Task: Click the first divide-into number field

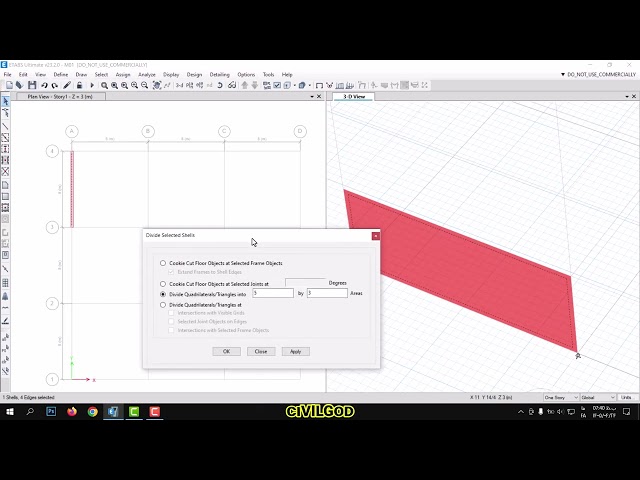Action: click(x=273, y=293)
